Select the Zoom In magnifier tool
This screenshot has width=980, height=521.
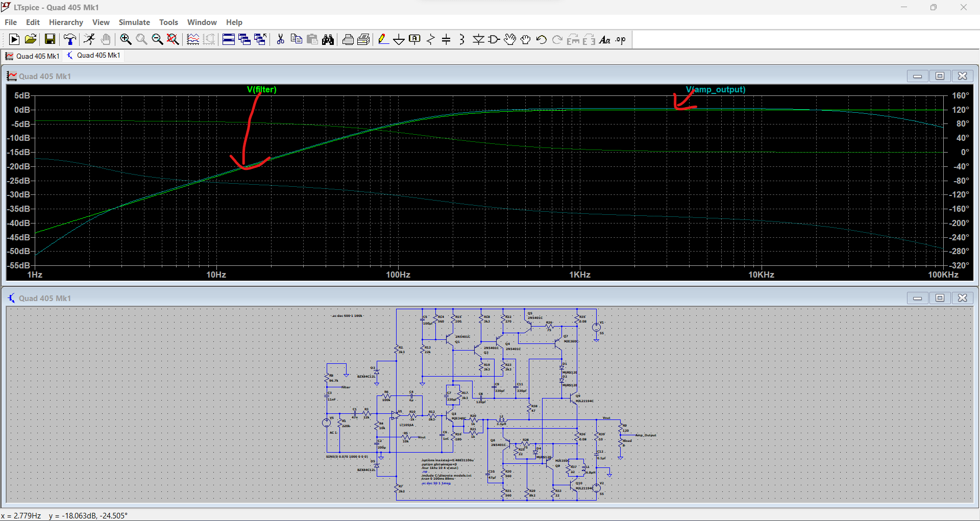[126, 39]
